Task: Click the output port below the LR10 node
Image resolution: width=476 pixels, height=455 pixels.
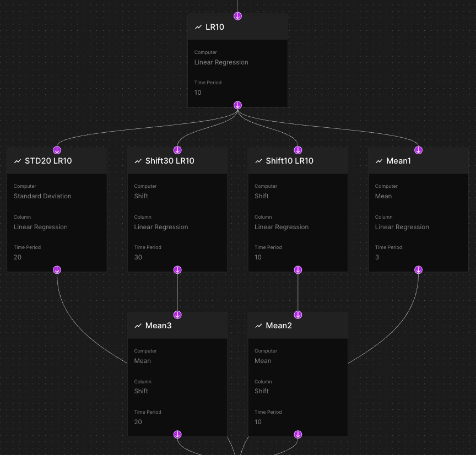Action: 237,105
